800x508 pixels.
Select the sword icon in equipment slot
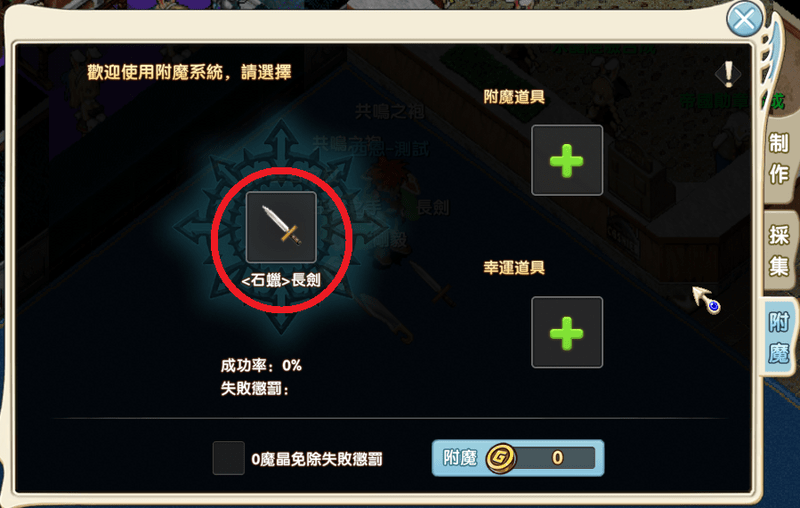pos(281,227)
